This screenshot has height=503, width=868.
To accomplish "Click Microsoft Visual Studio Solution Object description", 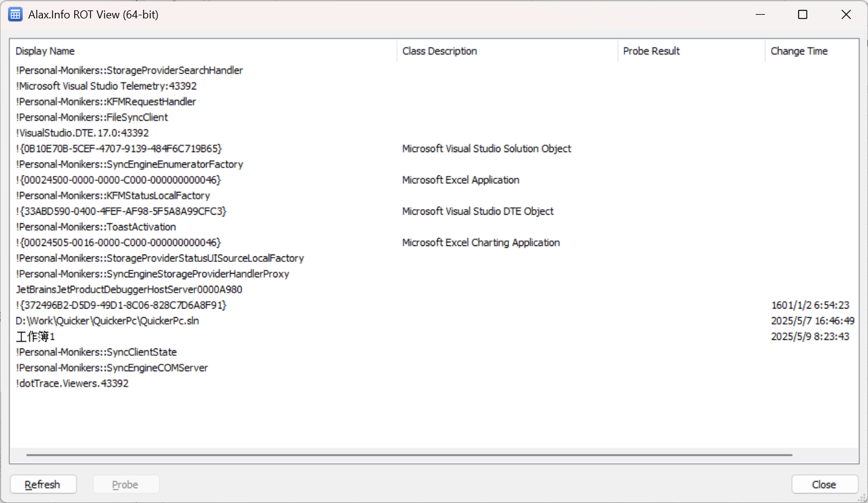I will (486, 148).
